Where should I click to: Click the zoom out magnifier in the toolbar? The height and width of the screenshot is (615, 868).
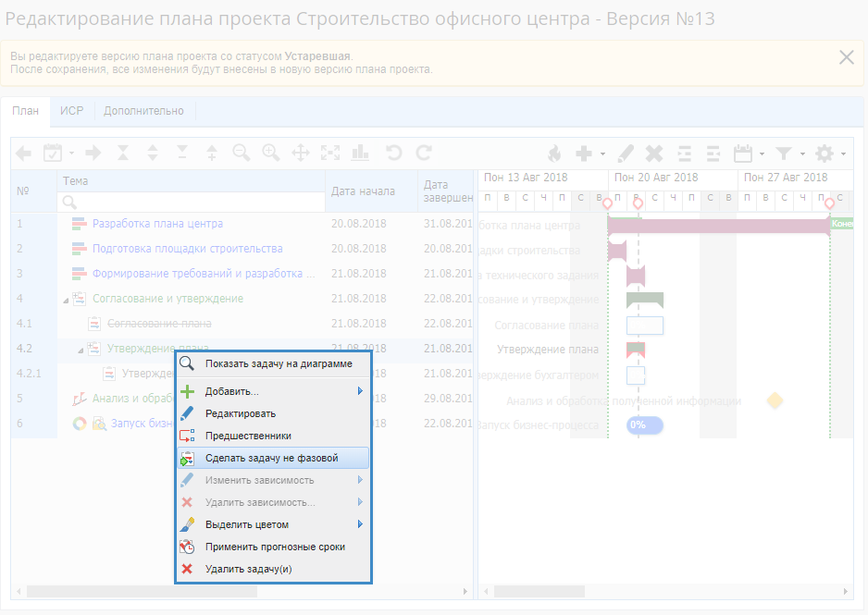click(241, 153)
